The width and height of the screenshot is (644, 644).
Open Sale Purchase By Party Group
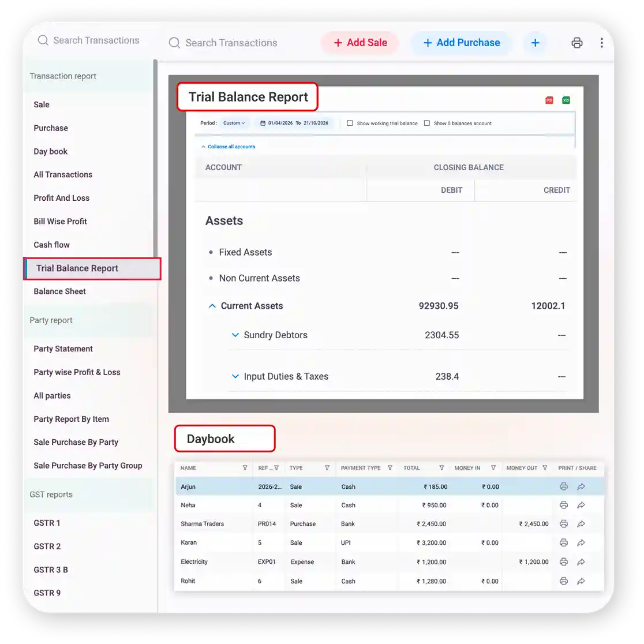[x=88, y=465]
